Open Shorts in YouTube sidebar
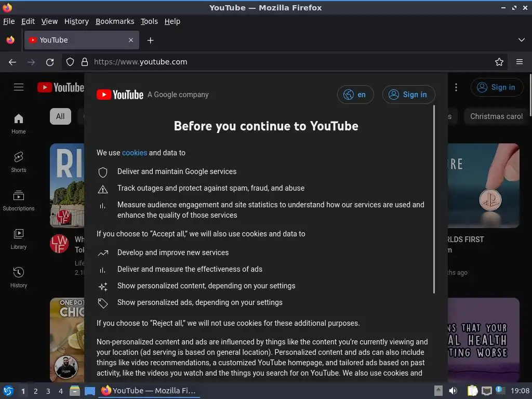This screenshot has width=532, height=399. (x=19, y=162)
